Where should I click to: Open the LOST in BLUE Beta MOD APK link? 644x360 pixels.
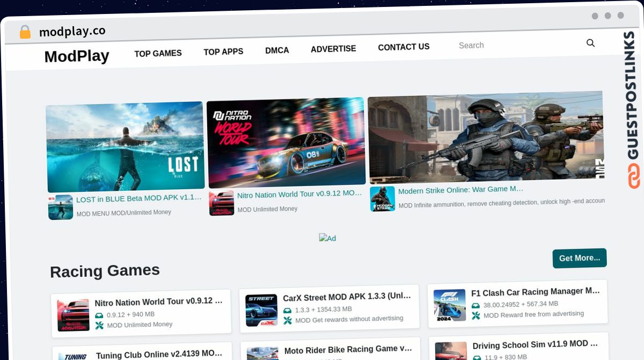[x=139, y=198]
